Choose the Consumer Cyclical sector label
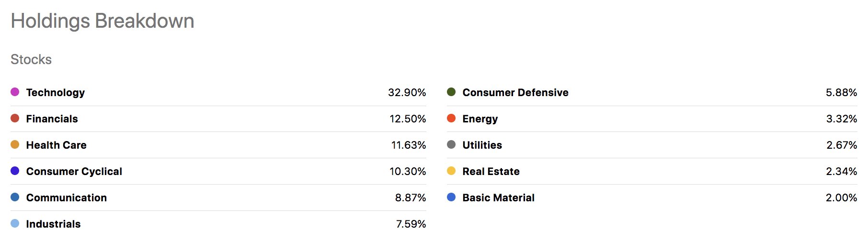Screen dimensions: 868x241 [x=74, y=171]
